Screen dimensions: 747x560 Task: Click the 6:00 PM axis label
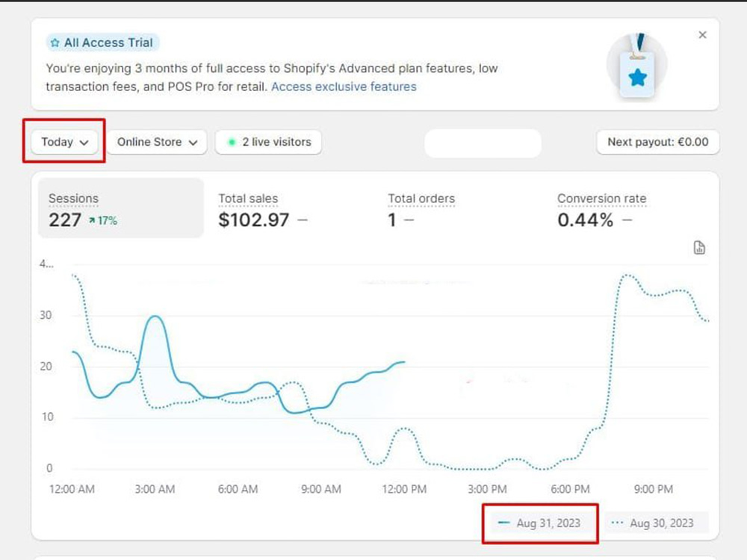coord(570,489)
